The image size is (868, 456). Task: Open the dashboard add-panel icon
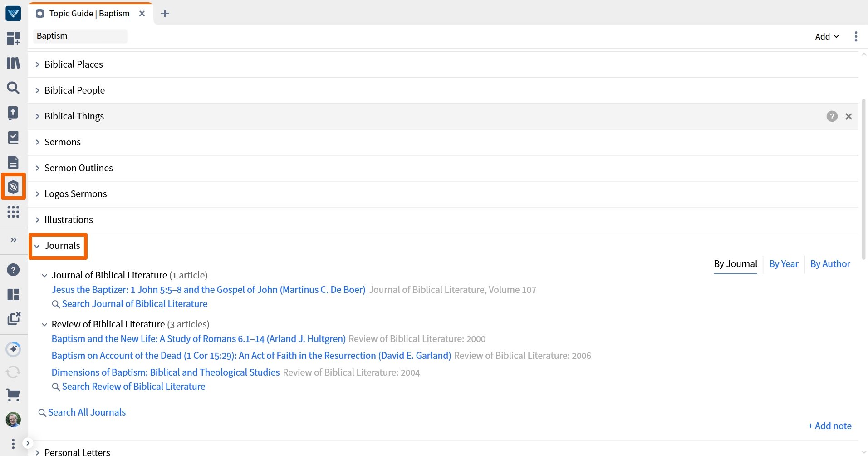13,38
